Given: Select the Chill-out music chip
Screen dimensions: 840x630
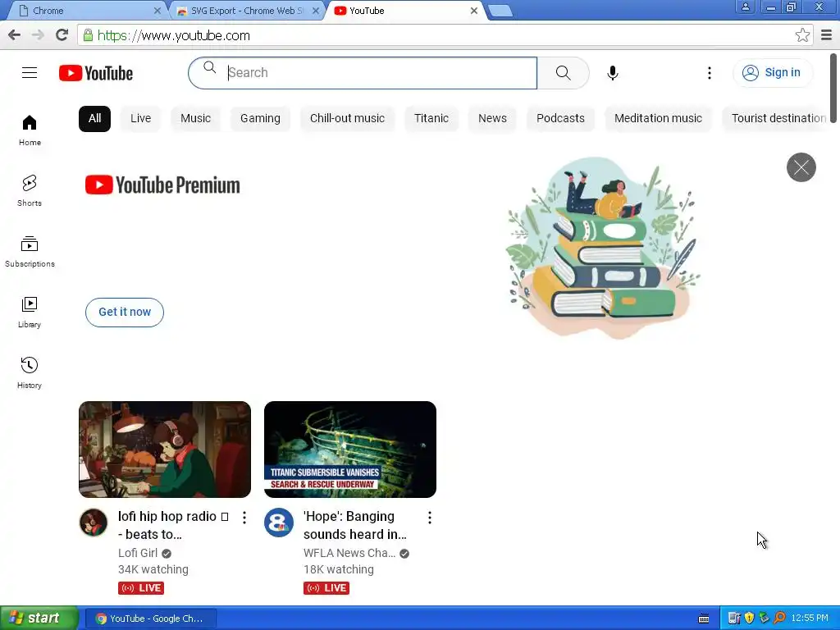Looking at the screenshot, I should (x=347, y=118).
